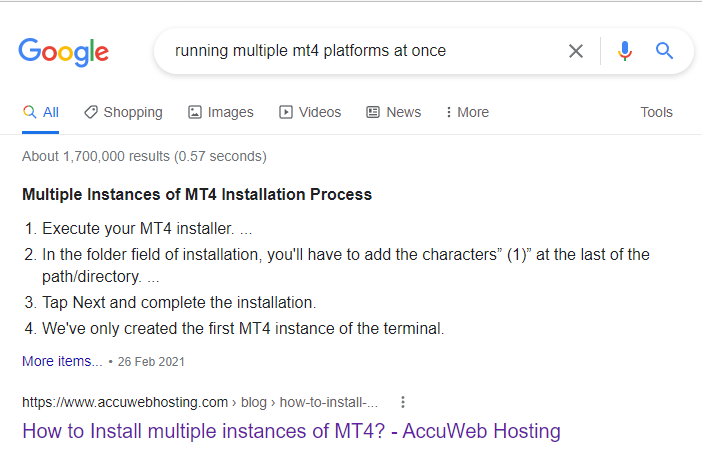Expand the More search categories menu
Viewport: 702px width, 452px height.
(467, 112)
